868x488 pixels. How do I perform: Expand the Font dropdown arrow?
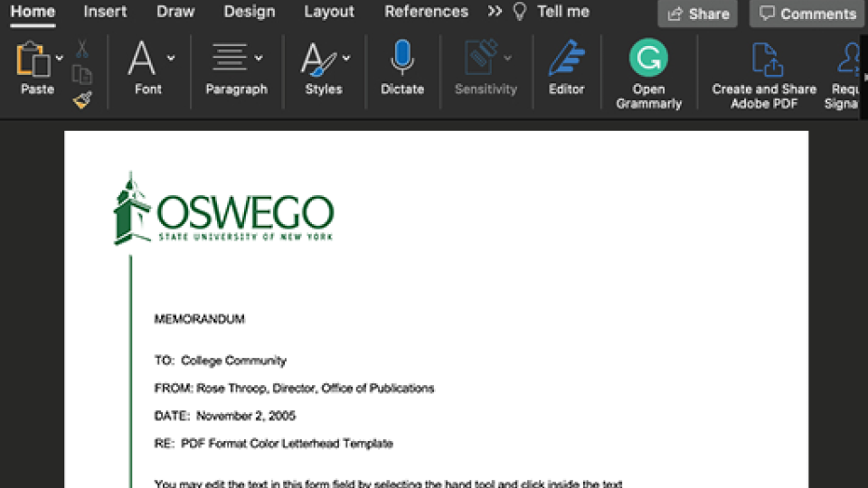pos(171,58)
